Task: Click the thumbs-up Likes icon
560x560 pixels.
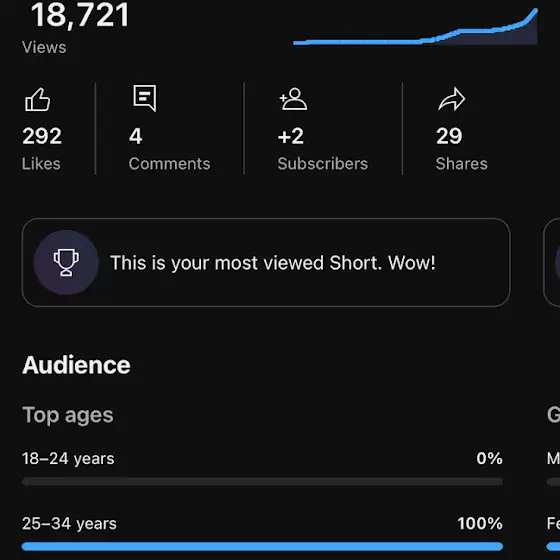Action: pos(38,100)
